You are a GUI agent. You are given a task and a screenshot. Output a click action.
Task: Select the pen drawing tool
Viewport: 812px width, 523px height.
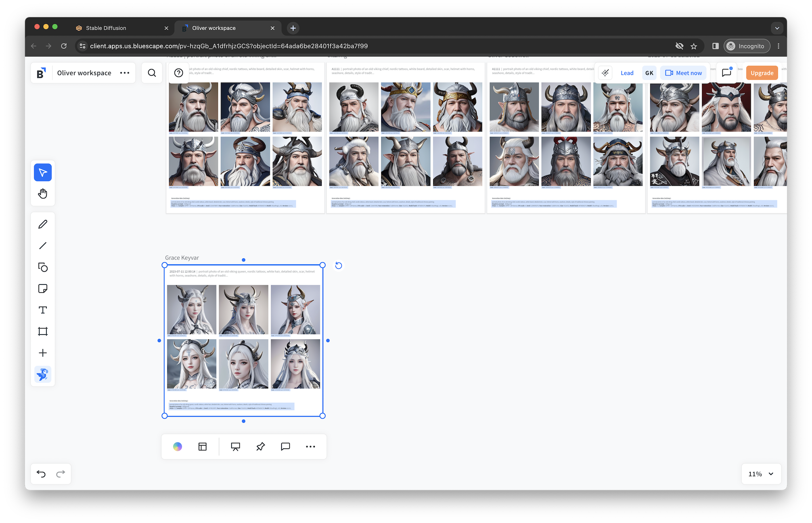[43, 224]
